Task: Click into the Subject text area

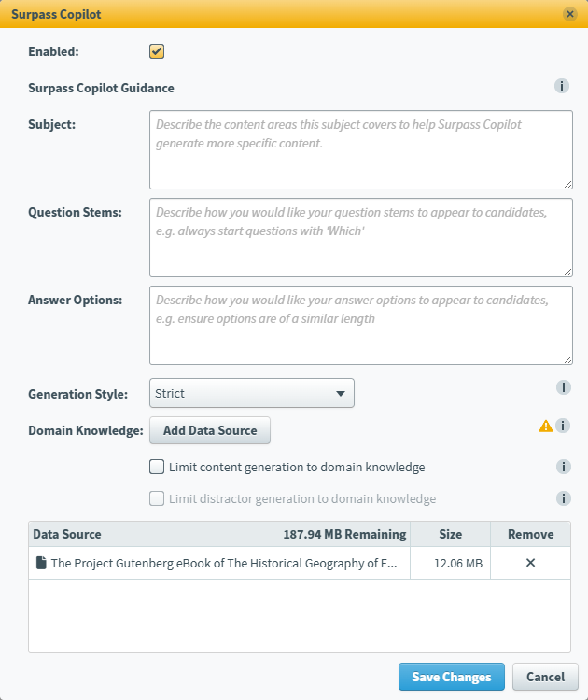Action: (x=360, y=149)
